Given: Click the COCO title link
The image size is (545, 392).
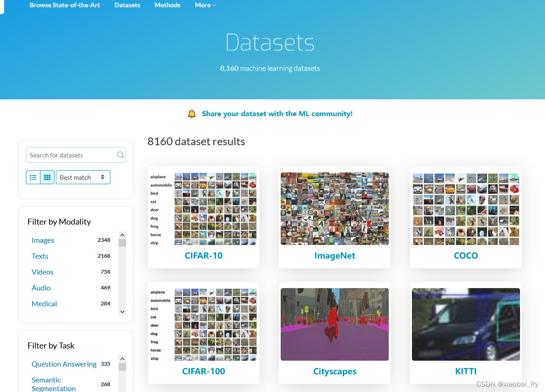Looking at the screenshot, I should point(466,255).
